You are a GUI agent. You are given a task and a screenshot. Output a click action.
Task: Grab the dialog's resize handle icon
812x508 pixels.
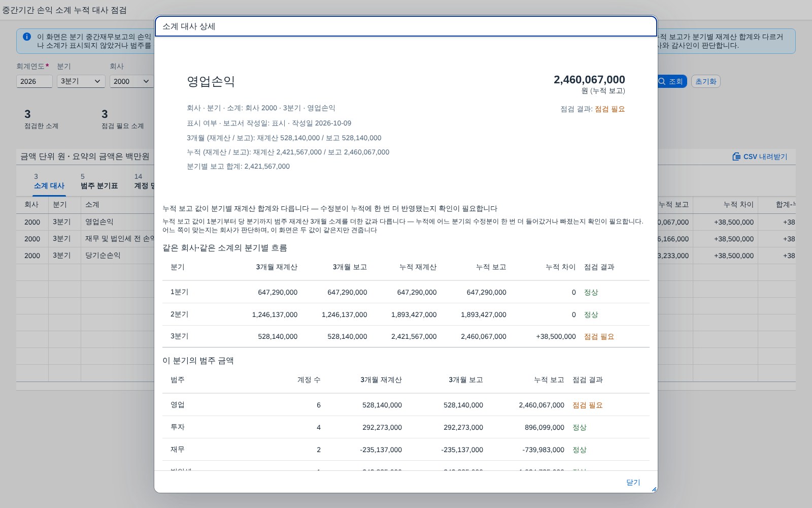(x=654, y=489)
